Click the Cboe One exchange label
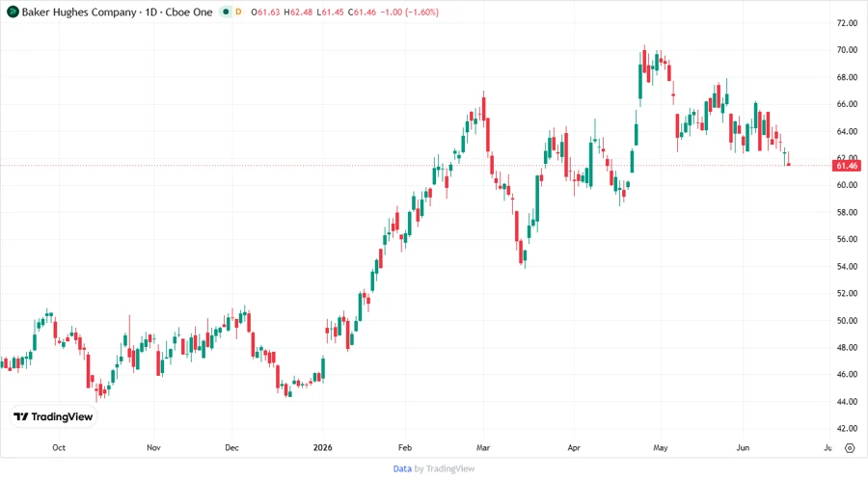 [x=189, y=12]
